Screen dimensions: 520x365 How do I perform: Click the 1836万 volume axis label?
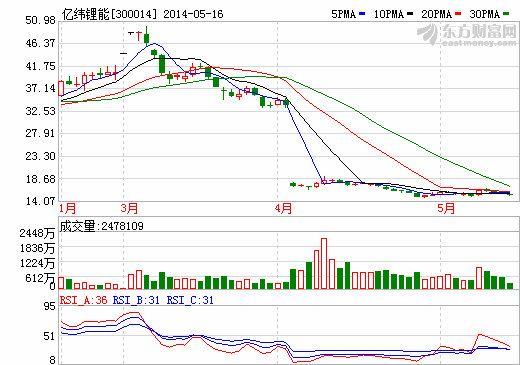pyautogui.click(x=37, y=248)
